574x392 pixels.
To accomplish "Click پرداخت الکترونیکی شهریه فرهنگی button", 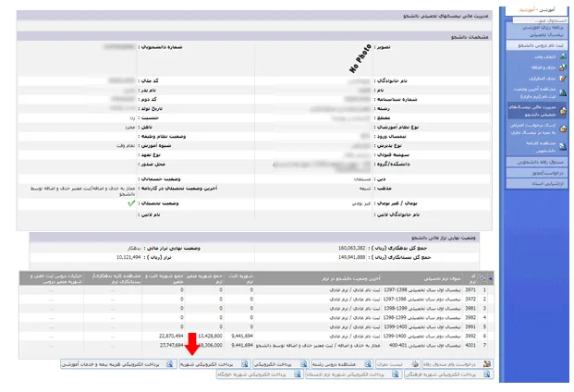I will click(x=449, y=374).
